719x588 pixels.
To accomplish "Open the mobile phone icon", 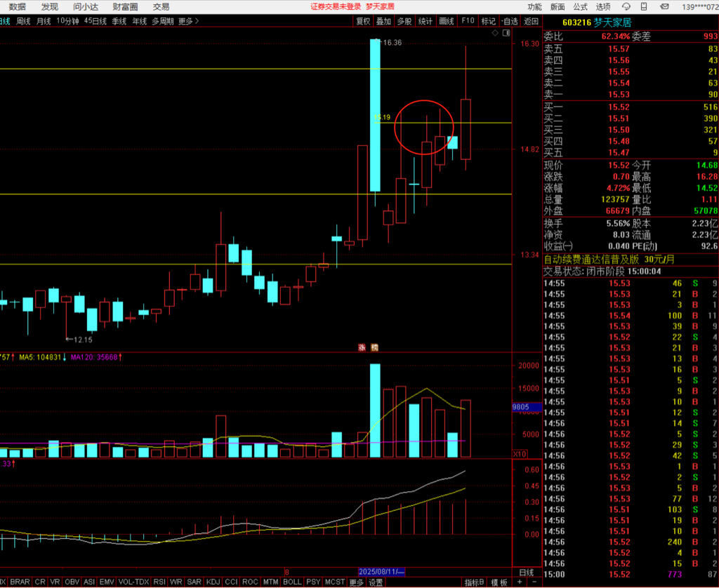I will 644,6.
